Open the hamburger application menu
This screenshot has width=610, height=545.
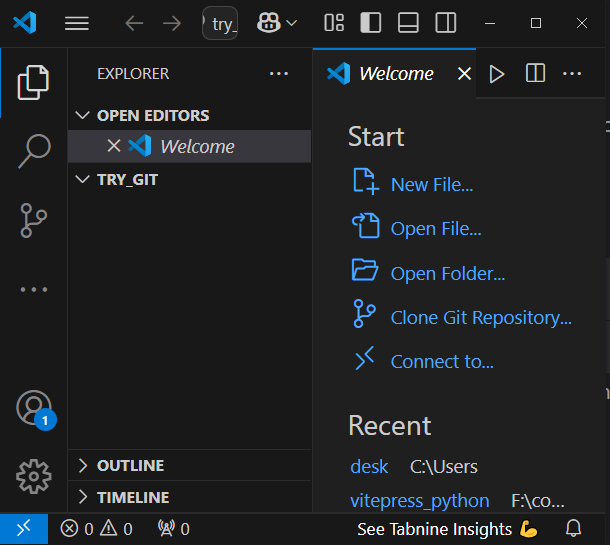[77, 23]
